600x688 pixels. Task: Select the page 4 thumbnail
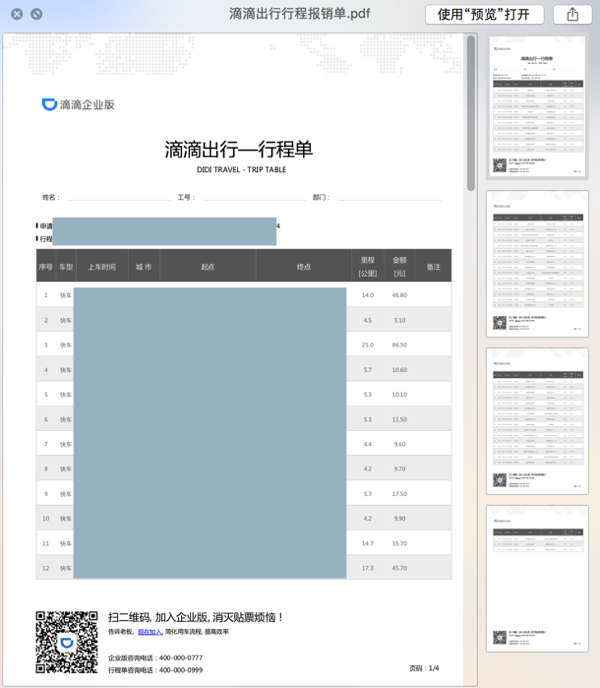click(537, 578)
